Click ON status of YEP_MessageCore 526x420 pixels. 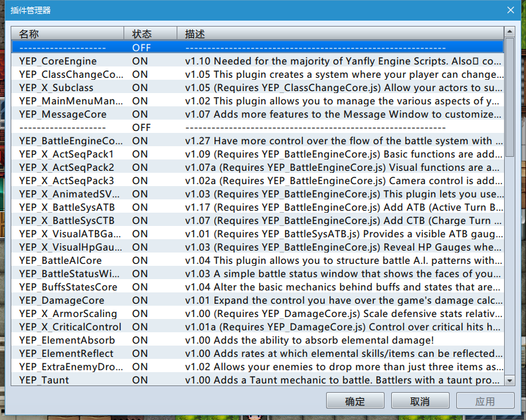[x=140, y=114]
